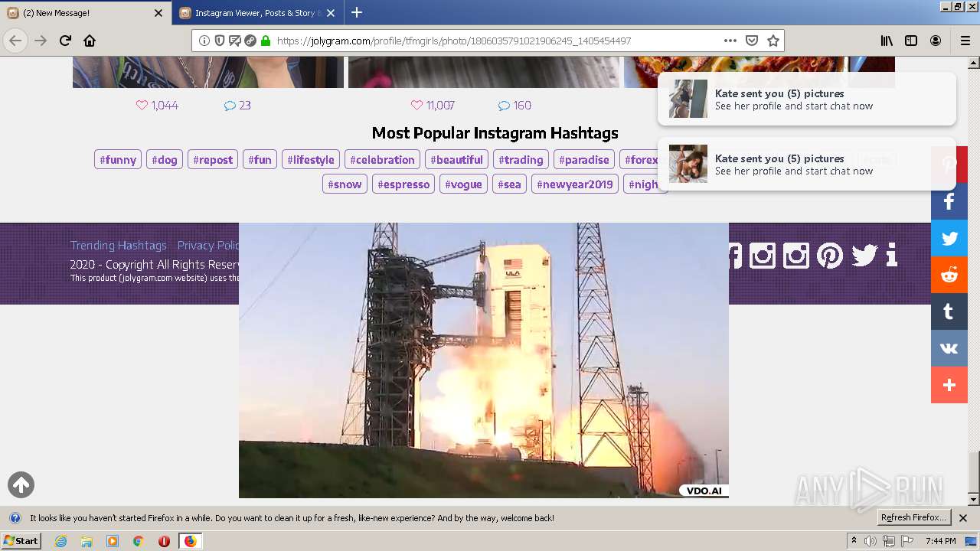Open the #fun hashtag
This screenshot has height=551, width=980.
[x=260, y=160]
